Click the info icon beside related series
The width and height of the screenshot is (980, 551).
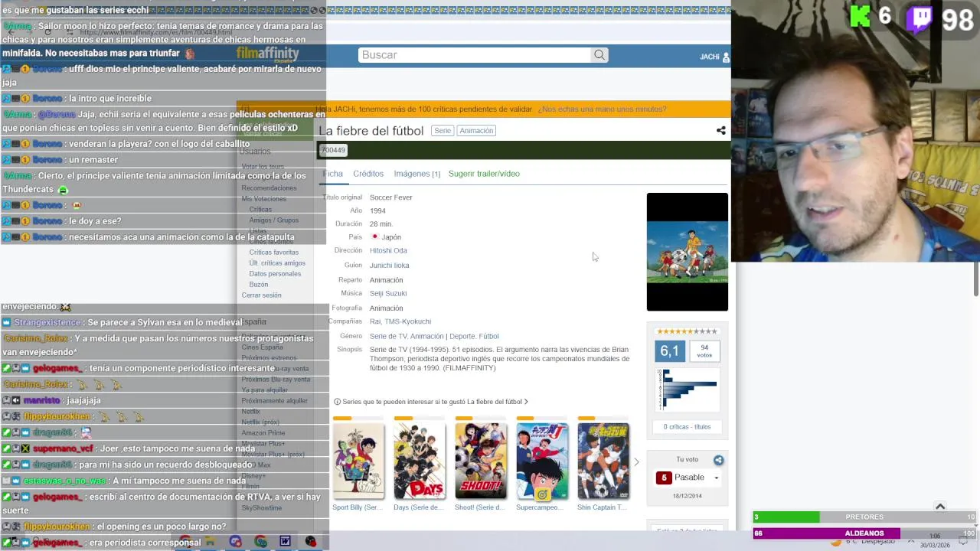point(337,402)
